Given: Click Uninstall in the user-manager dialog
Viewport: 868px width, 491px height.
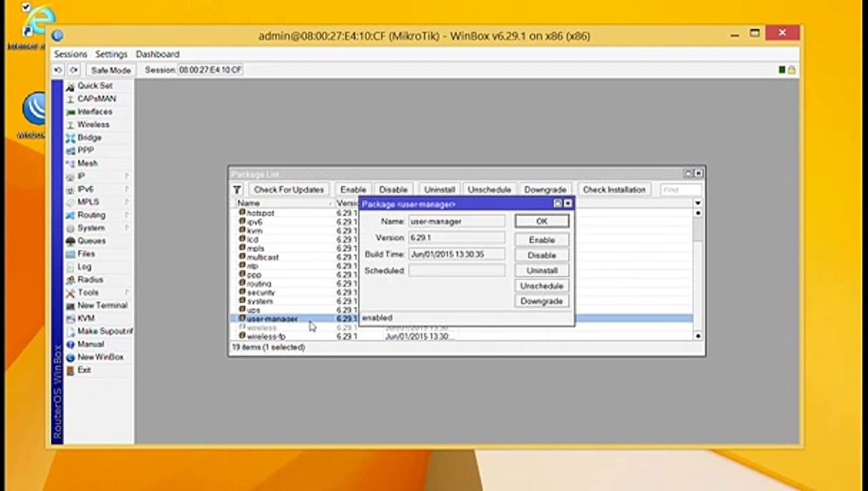Looking at the screenshot, I should [542, 271].
